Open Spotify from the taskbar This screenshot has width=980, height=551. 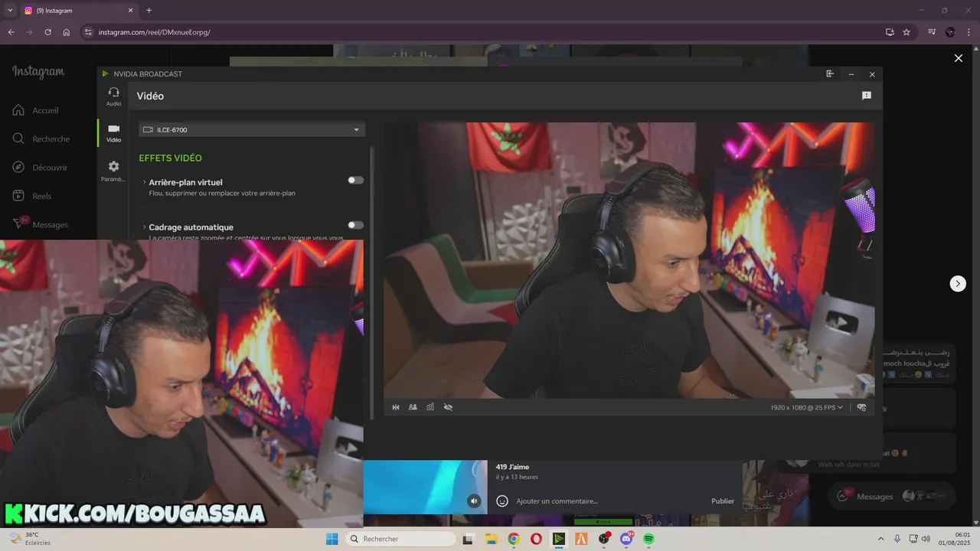point(649,539)
